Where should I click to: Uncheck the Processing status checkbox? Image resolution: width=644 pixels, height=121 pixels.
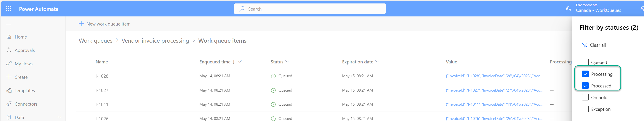tap(585, 74)
